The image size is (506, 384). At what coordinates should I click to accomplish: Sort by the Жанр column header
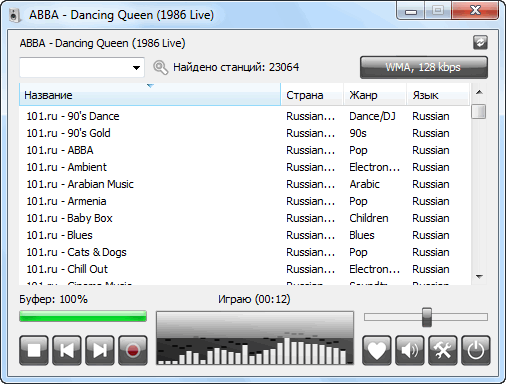click(x=375, y=95)
